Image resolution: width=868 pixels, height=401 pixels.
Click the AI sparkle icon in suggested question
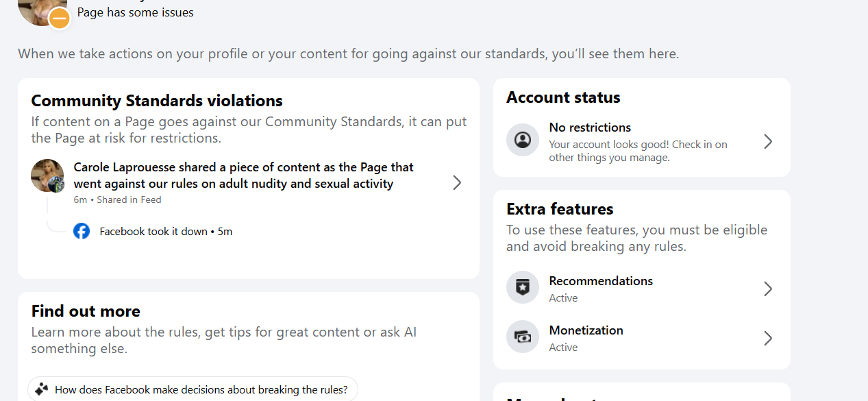pos(42,389)
